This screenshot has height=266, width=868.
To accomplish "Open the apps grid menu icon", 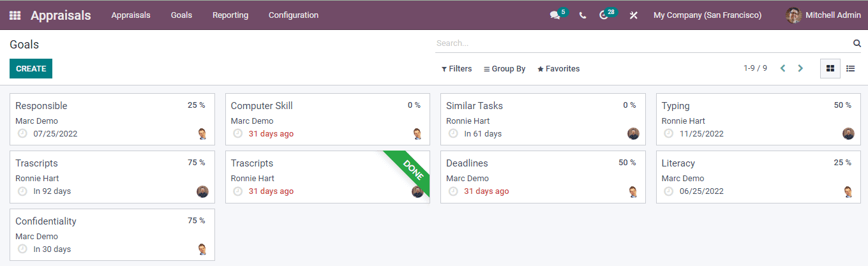I will coord(15,15).
